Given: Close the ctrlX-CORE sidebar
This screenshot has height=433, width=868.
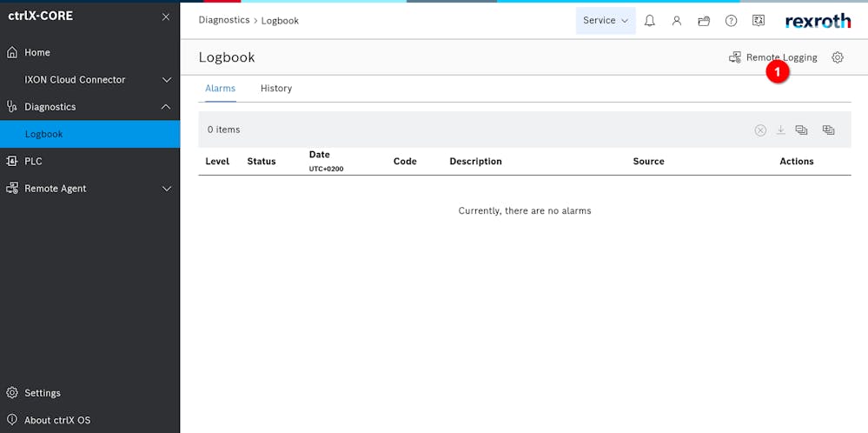Looking at the screenshot, I should [x=166, y=17].
